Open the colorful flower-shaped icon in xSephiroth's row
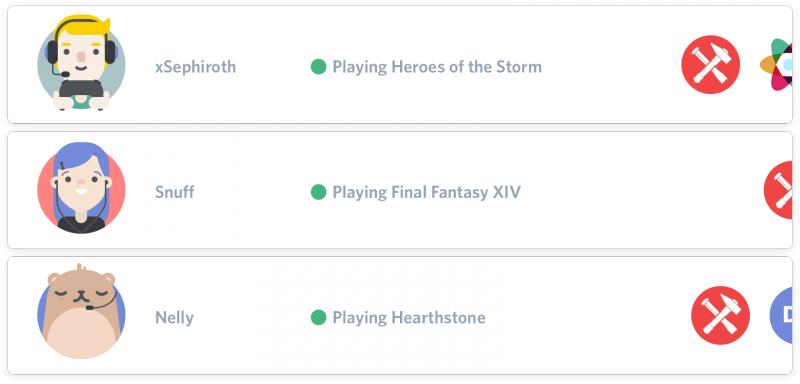This screenshot has width=800, height=384. click(x=776, y=64)
